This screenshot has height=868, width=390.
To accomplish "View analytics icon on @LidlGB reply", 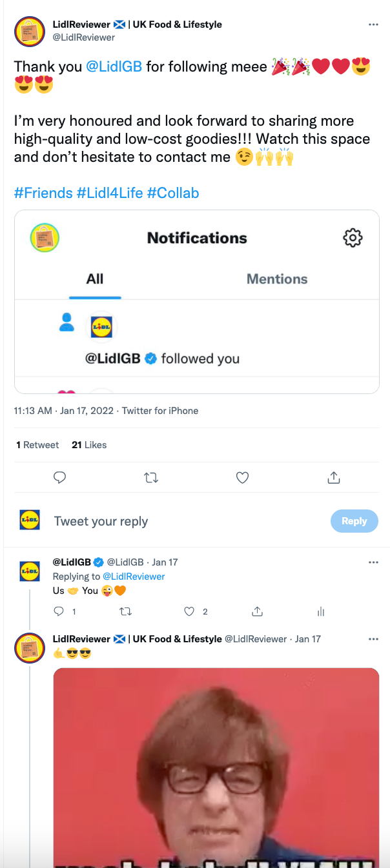I will point(320,611).
